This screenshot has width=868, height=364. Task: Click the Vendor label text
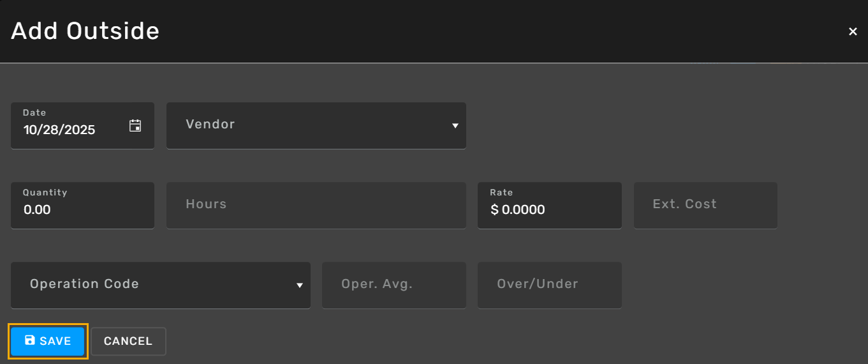coord(210,125)
